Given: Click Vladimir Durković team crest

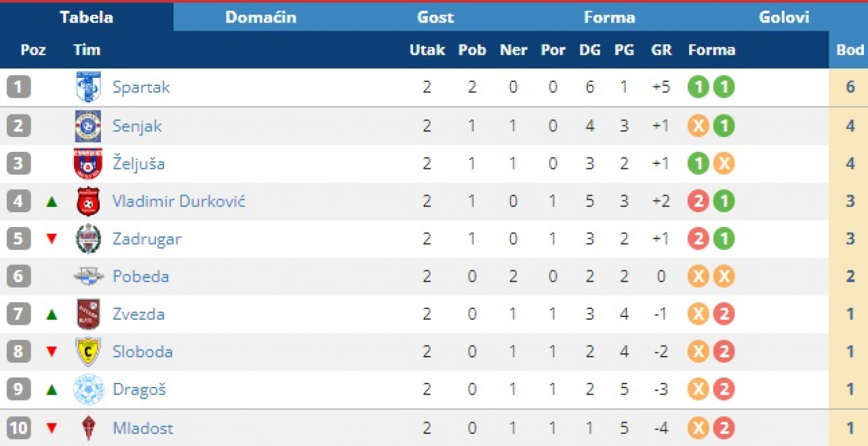Looking at the screenshot, I should [88, 201].
